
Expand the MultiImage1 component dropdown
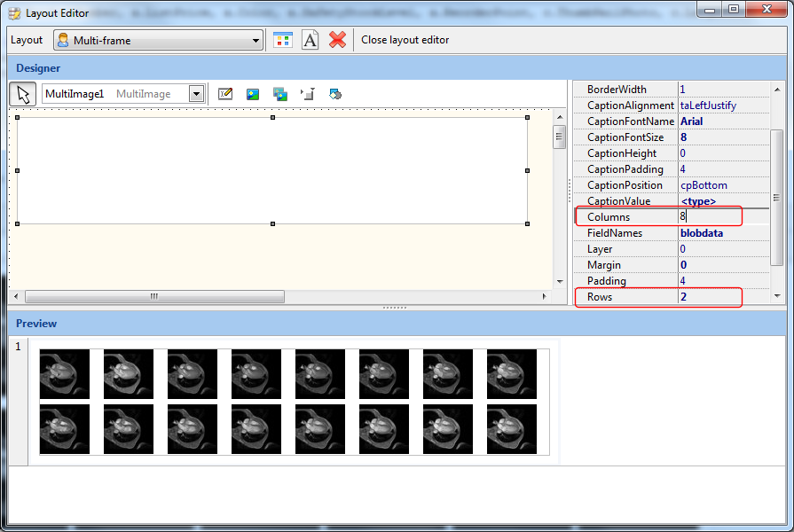coord(196,94)
